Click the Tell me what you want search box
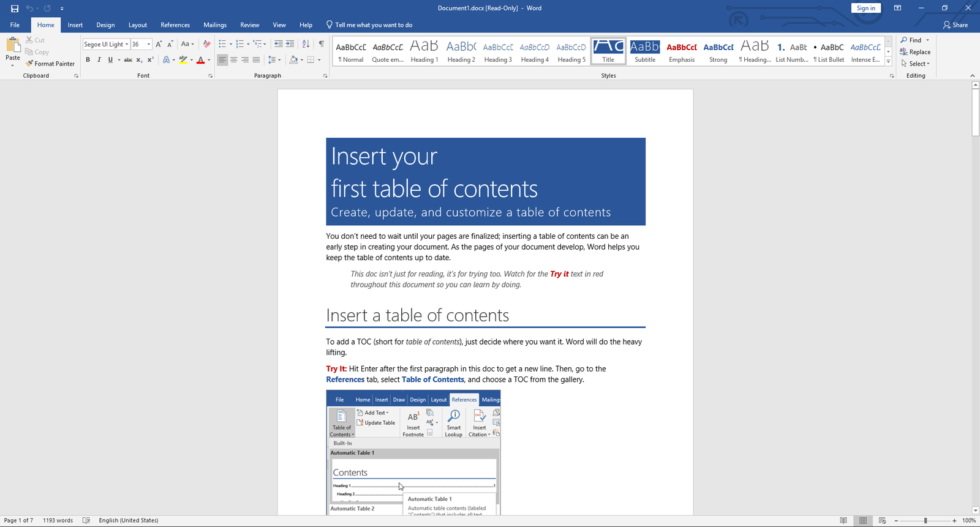Screen dimensions: 980x527 pyautogui.click(x=373, y=25)
